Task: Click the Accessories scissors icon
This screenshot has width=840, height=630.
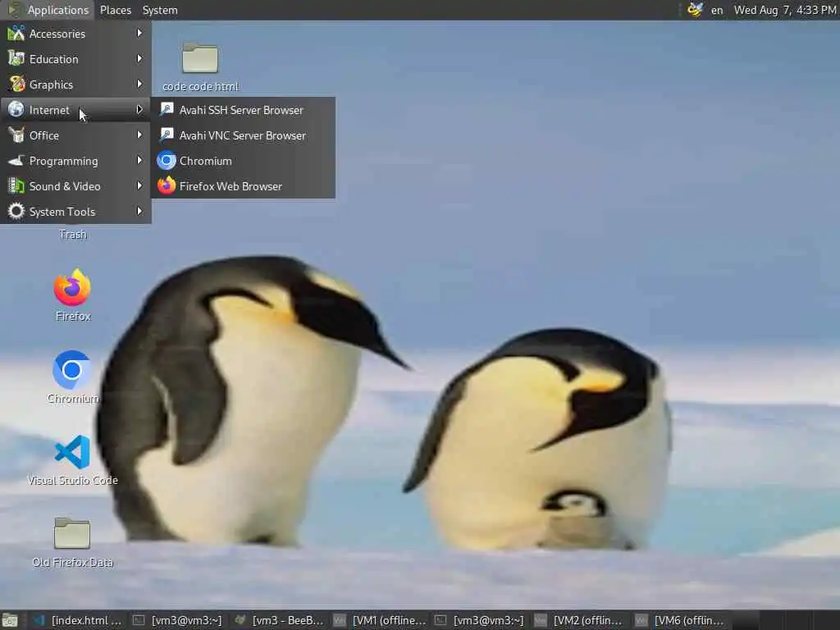Action: pos(16,33)
